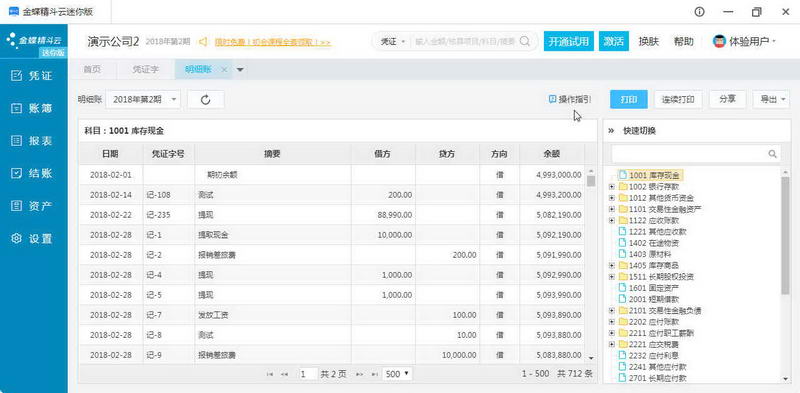Click the 换肤 menu item
Viewport: 800px width, 393px height.
point(648,42)
